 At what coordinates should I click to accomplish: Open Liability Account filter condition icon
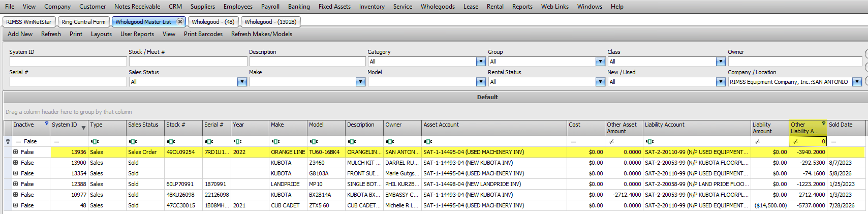point(649,142)
